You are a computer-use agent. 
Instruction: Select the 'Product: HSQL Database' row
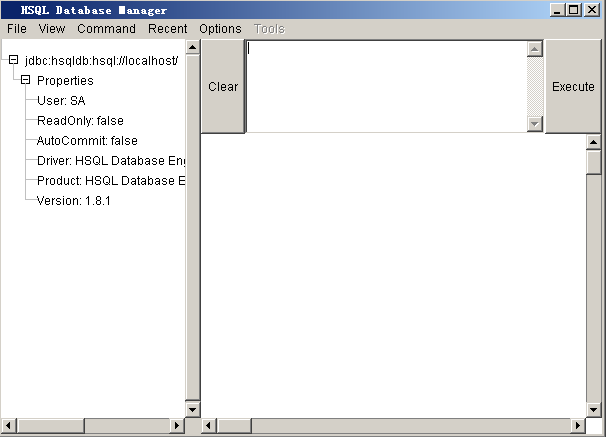tap(111, 181)
